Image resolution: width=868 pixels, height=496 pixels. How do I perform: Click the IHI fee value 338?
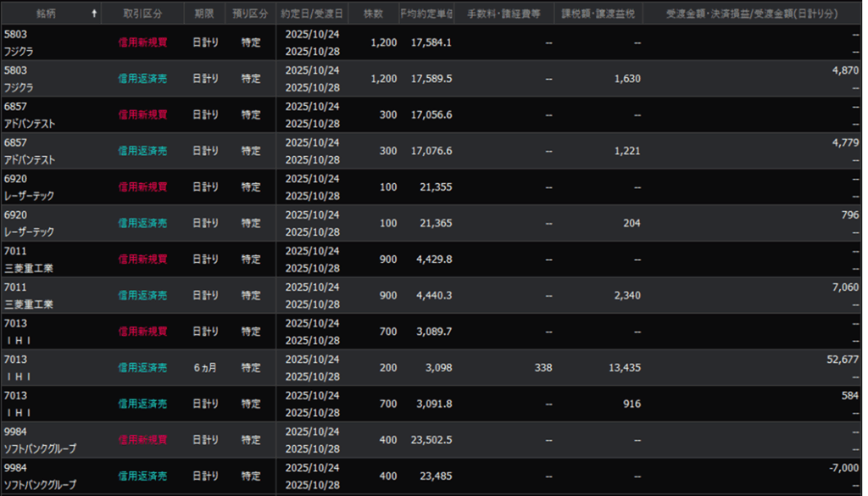[x=543, y=368]
